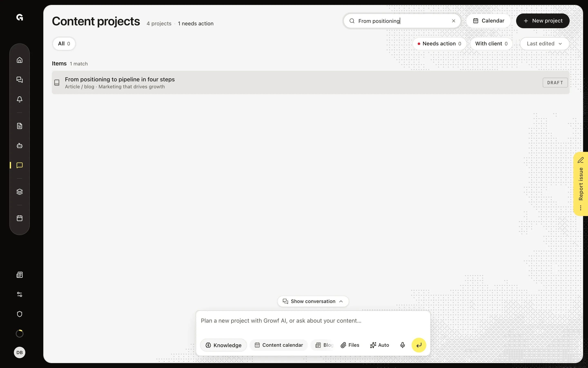Open the shield icon in sidebar
This screenshot has width=588, height=368.
(20, 314)
